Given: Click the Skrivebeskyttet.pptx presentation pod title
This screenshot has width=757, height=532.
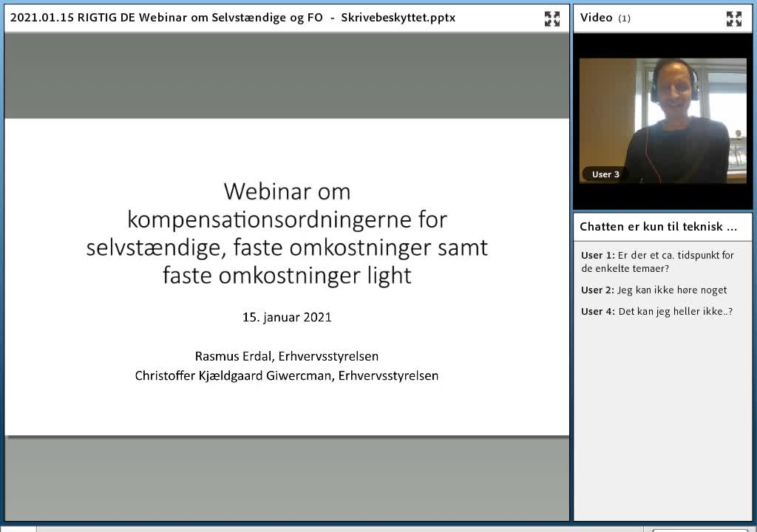Looking at the screenshot, I should click(x=233, y=18).
